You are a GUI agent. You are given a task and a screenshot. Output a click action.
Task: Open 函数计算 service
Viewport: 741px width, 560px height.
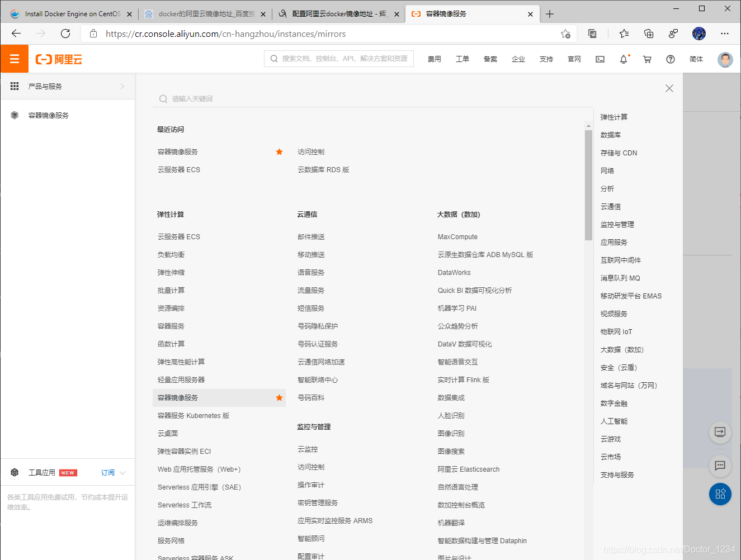pos(171,344)
